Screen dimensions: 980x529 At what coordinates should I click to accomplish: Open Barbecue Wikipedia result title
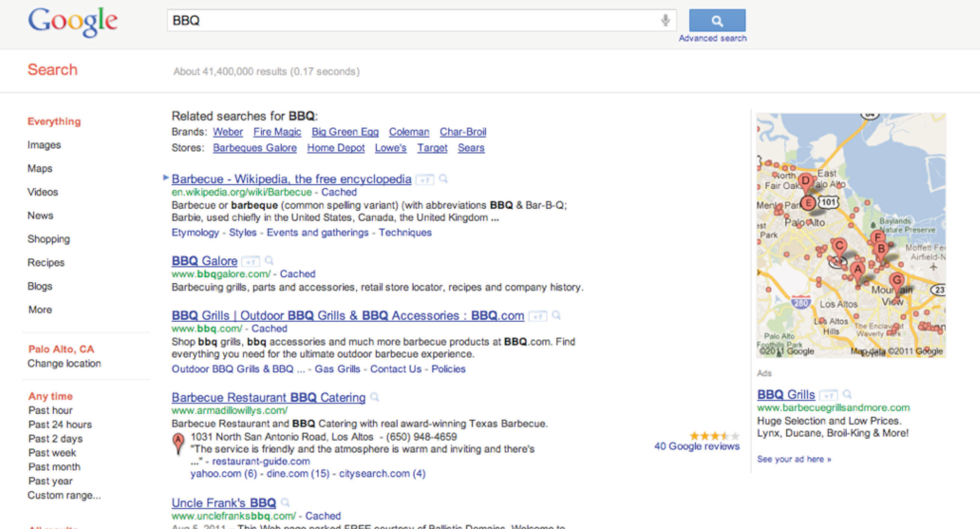[292, 179]
